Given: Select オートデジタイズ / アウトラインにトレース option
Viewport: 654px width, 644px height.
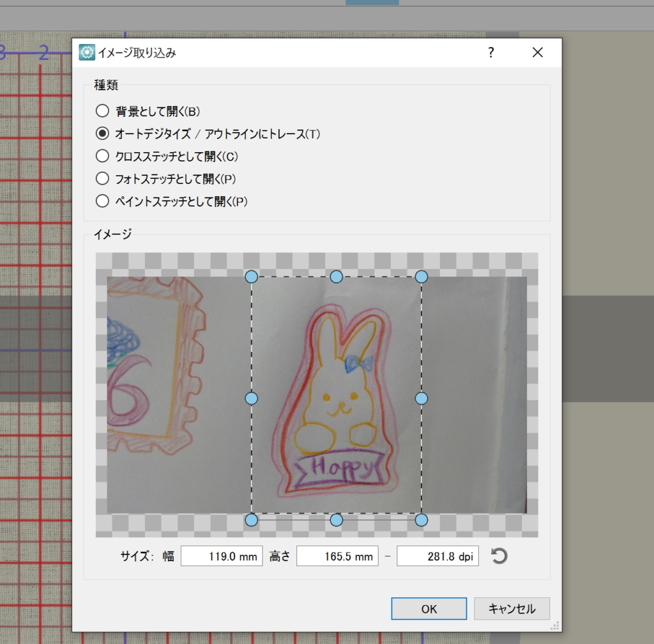Looking at the screenshot, I should [x=102, y=134].
